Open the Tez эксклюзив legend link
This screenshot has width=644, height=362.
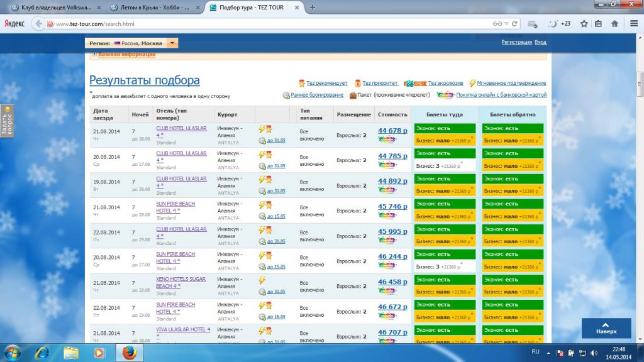pyautogui.click(x=446, y=83)
